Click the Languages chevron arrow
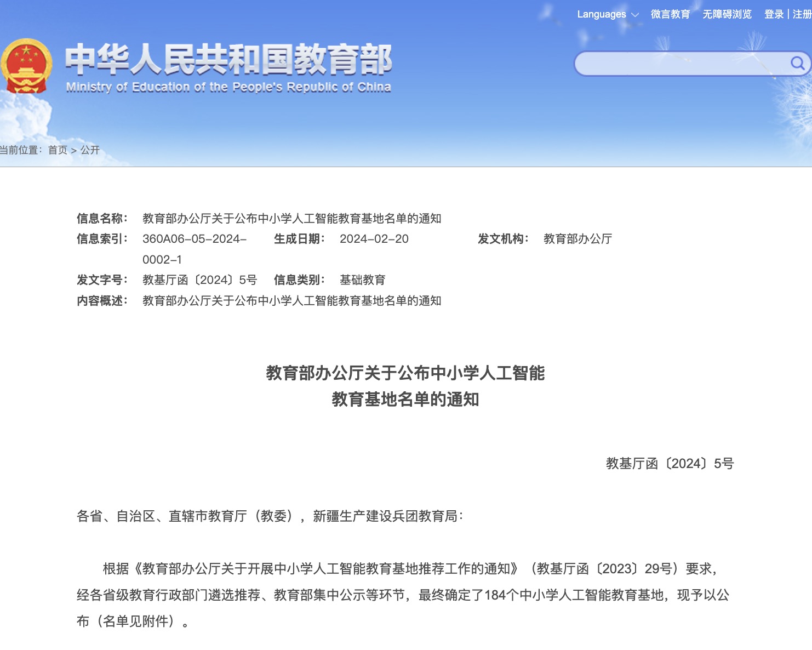Image resolution: width=812 pixels, height=650 pixels. pyautogui.click(x=635, y=15)
